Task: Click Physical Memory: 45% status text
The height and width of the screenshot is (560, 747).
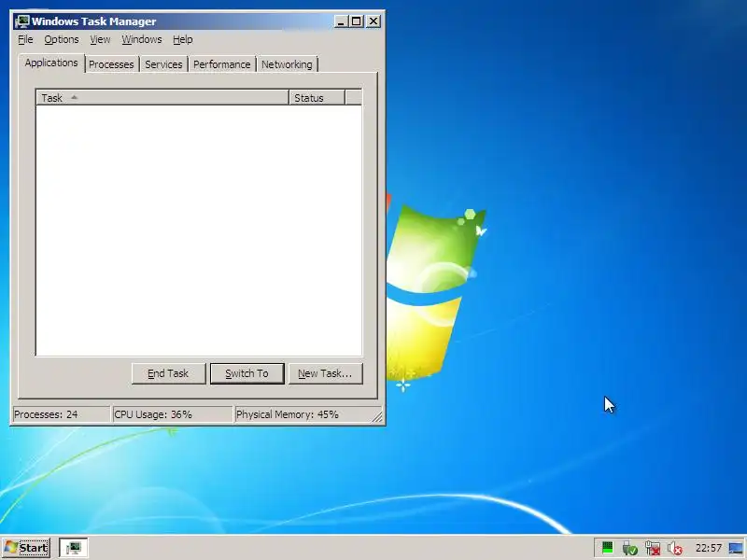Action: click(x=288, y=414)
